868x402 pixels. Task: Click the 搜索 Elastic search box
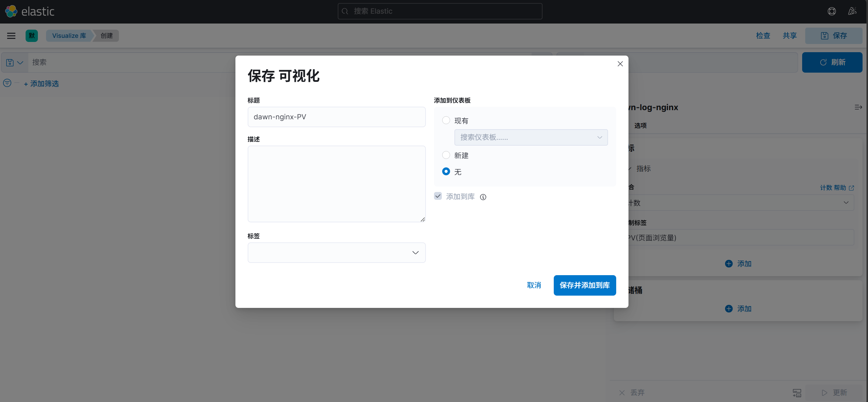click(x=440, y=11)
